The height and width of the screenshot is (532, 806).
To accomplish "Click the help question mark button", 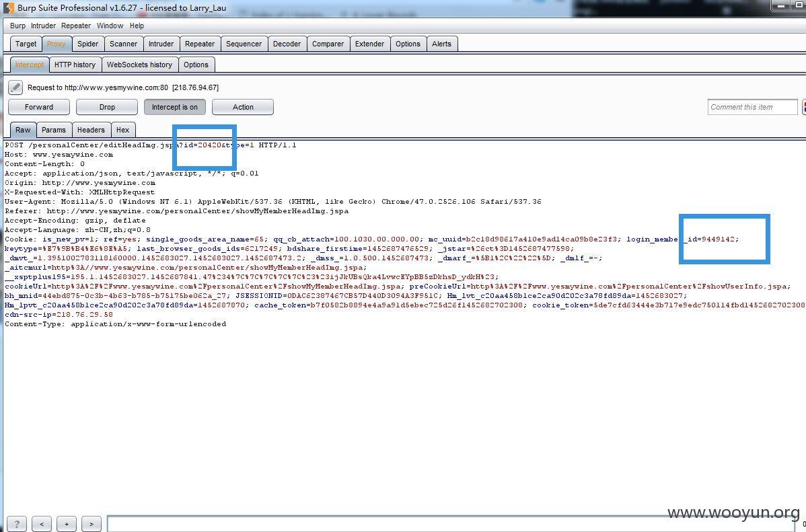I will (x=16, y=524).
